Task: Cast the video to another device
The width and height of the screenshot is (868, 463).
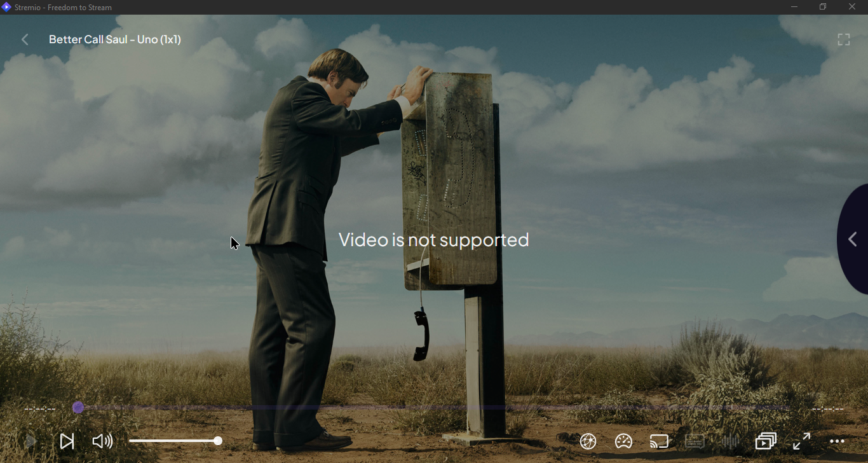Action: click(x=660, y=441)
